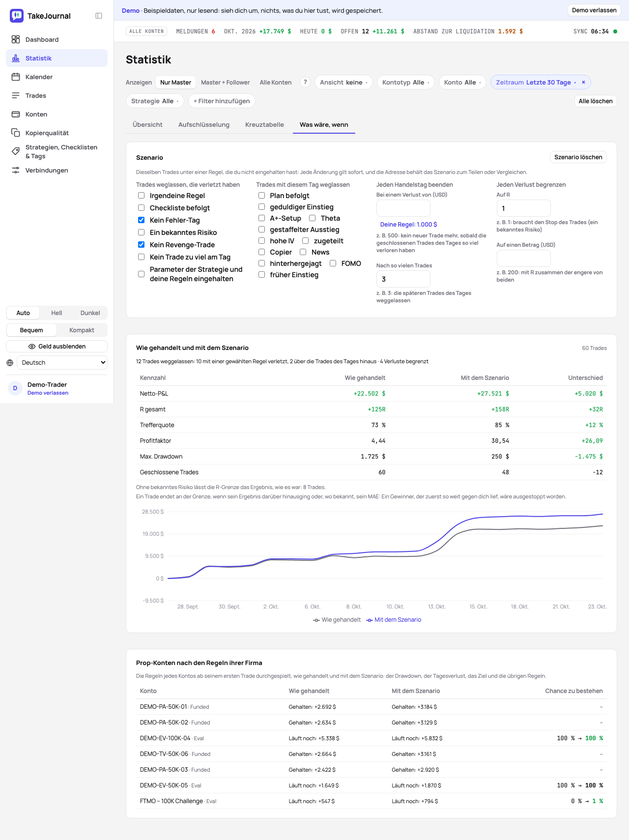Select the Master + Follower view
This screenshot has width=629, height=840.
(x=226, y=82)
